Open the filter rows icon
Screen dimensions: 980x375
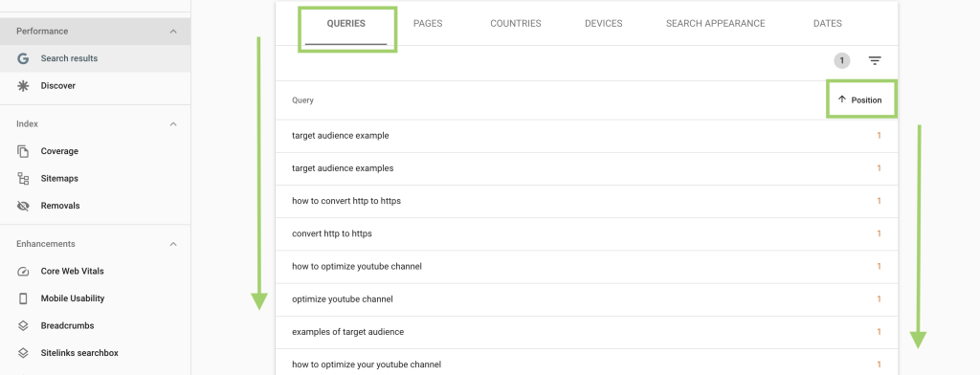coord(875,60)
